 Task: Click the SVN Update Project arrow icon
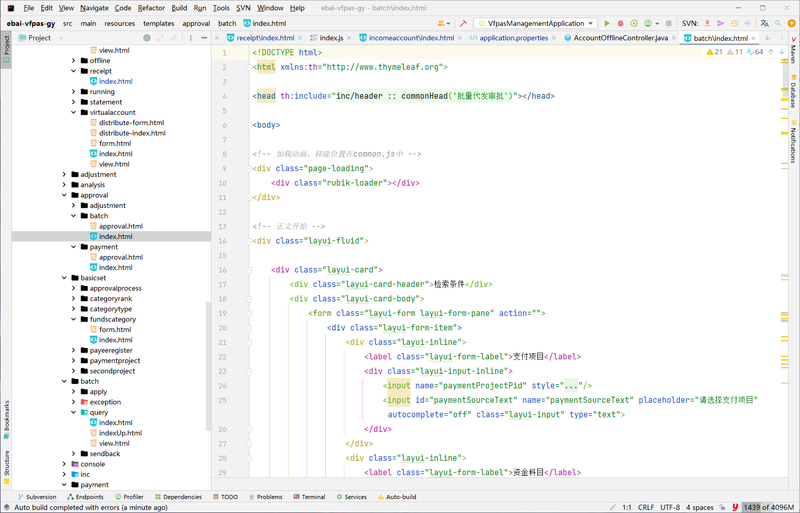709,22
